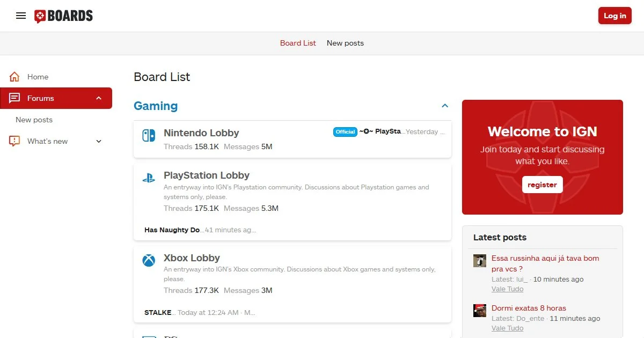Open the hamburger menu icon
This screenshot has width=644, height=338.
click(x=21, y=16)
